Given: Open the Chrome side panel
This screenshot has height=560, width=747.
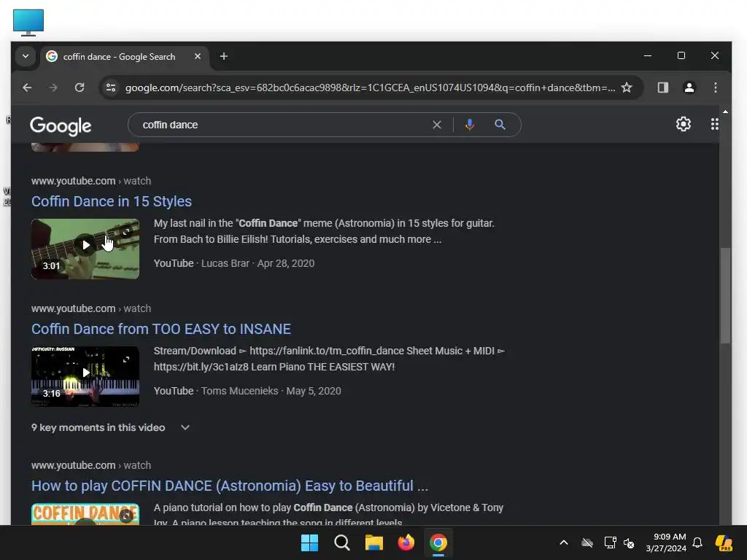Looking at the screenshot, I should [662, 87].
